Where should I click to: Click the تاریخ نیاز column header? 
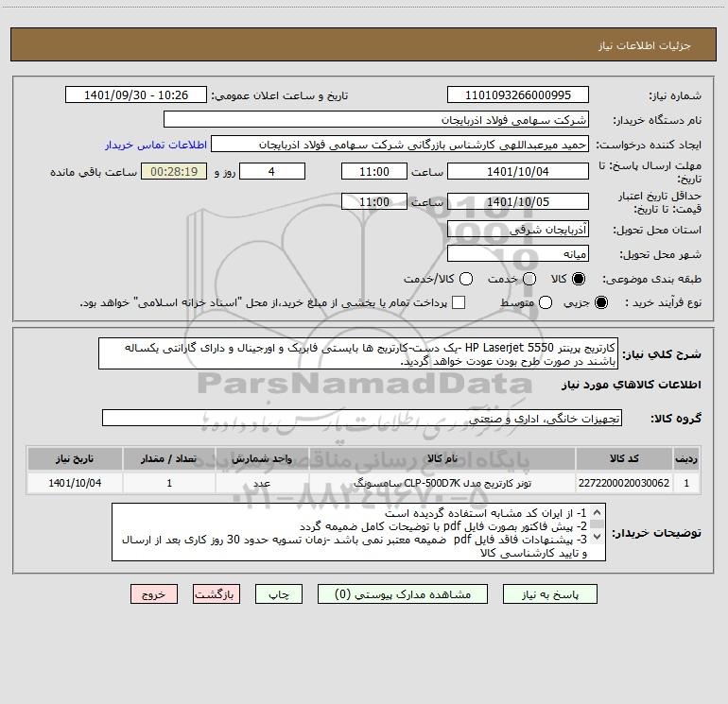coord(75,459)
